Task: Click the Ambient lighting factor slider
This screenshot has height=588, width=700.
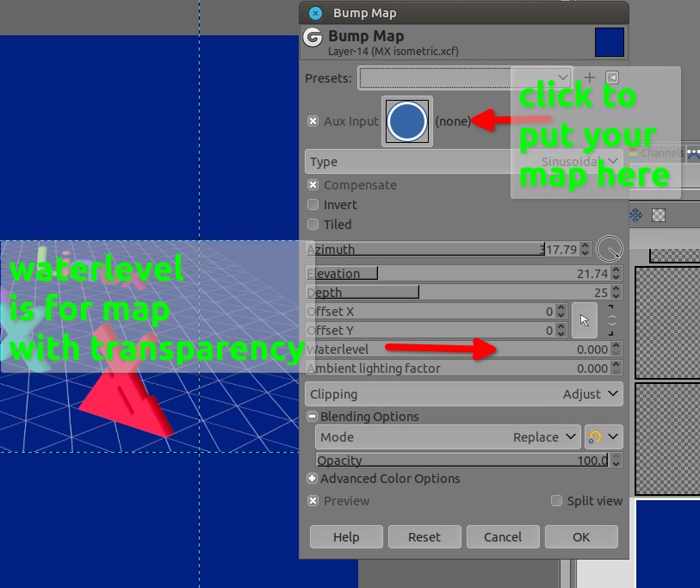Action: (458, 368)
